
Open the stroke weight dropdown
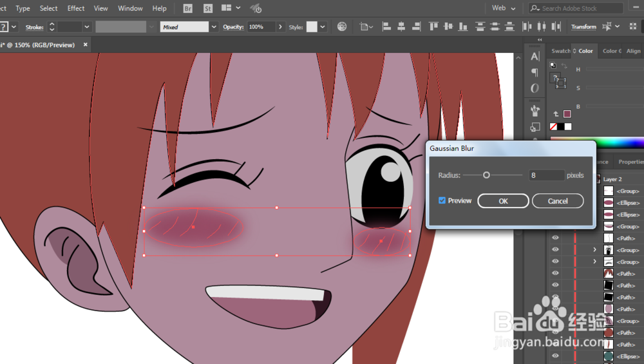[87, 27]
